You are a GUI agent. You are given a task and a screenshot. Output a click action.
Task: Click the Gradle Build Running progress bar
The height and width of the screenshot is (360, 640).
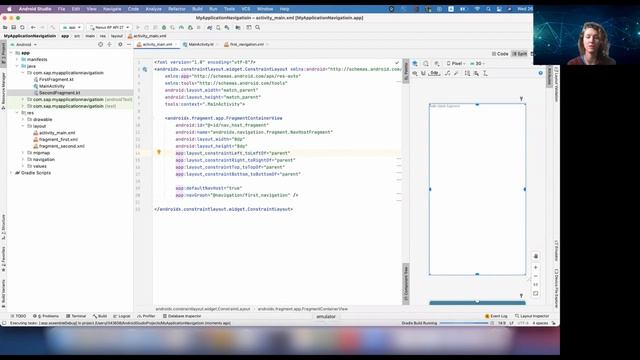pos(464,323)
